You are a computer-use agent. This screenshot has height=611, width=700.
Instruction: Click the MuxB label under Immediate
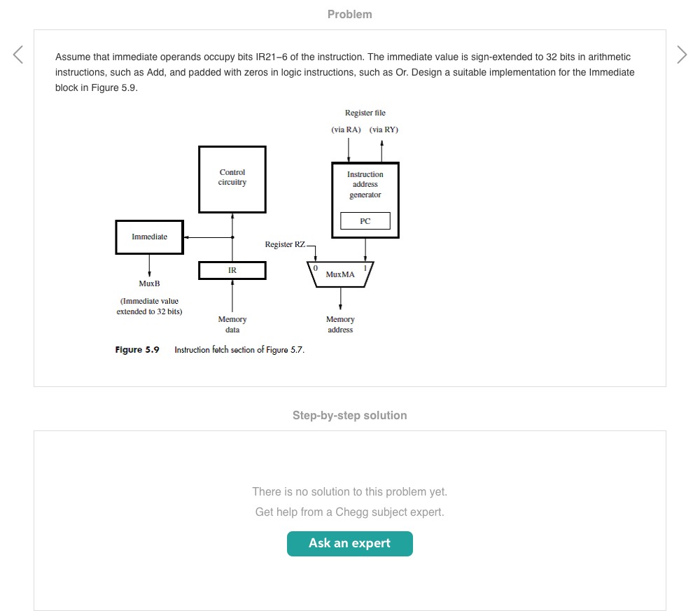tap(150, 283)
